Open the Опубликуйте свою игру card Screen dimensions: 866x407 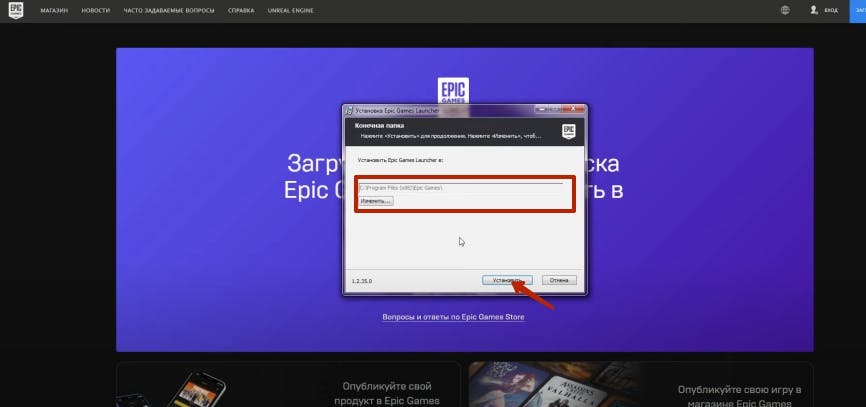pos(641,384)
